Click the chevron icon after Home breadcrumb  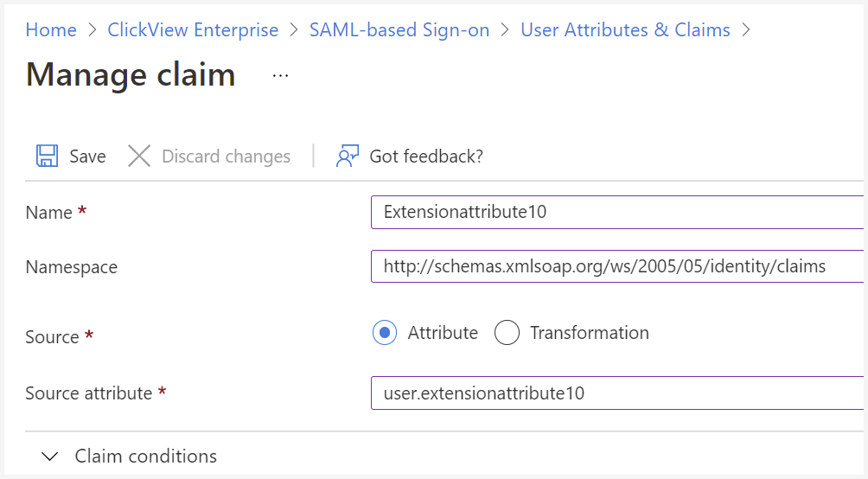point(93,30)
